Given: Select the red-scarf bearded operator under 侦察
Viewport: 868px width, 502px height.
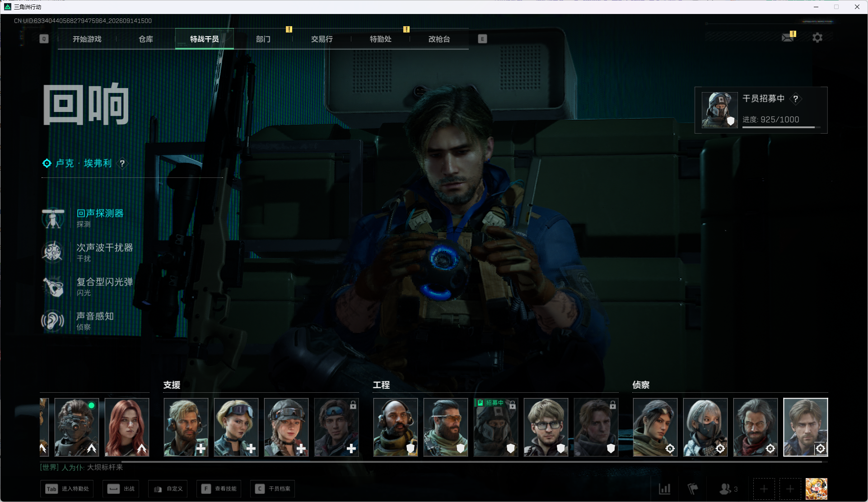Looking at the screenshot, I should pyautogui.click(x=756, y=427).
